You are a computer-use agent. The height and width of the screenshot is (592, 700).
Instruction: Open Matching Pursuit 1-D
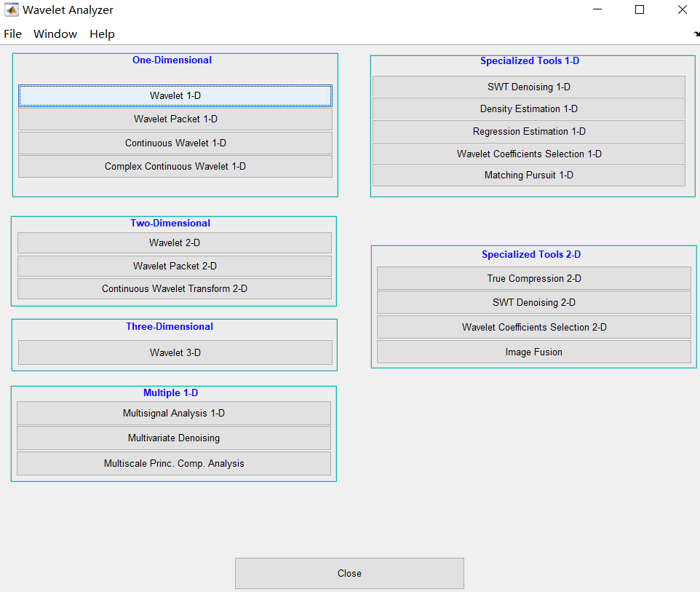point(528,175)
